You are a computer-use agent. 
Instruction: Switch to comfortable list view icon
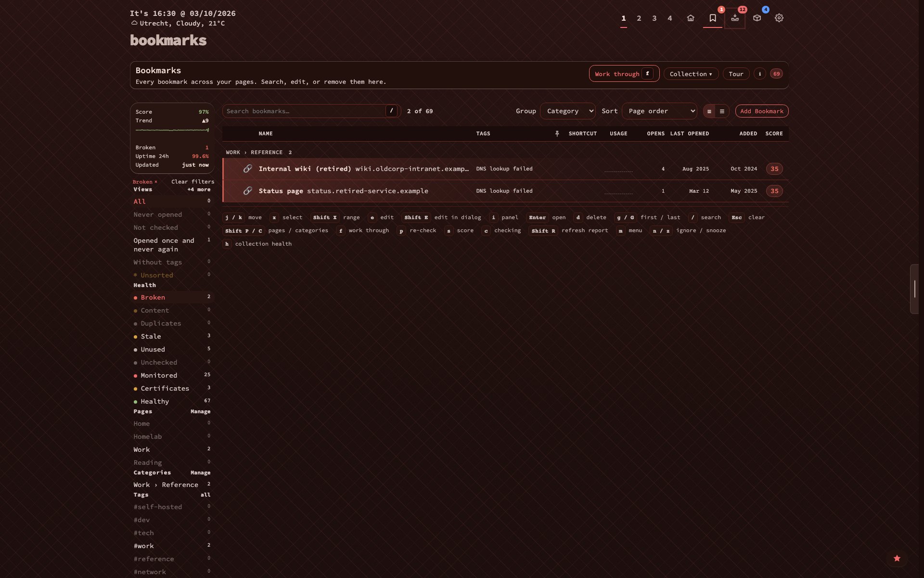coord(722,111)
